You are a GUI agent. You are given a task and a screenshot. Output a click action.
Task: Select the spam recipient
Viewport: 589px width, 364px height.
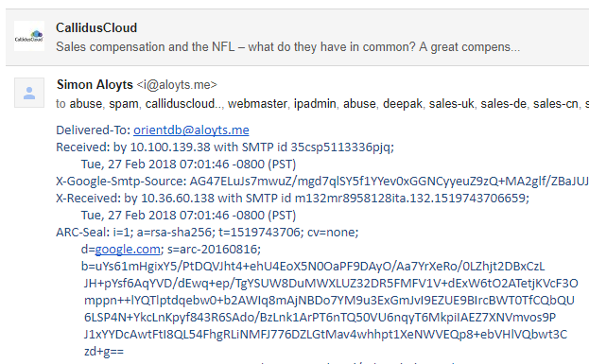click(124, 104)
